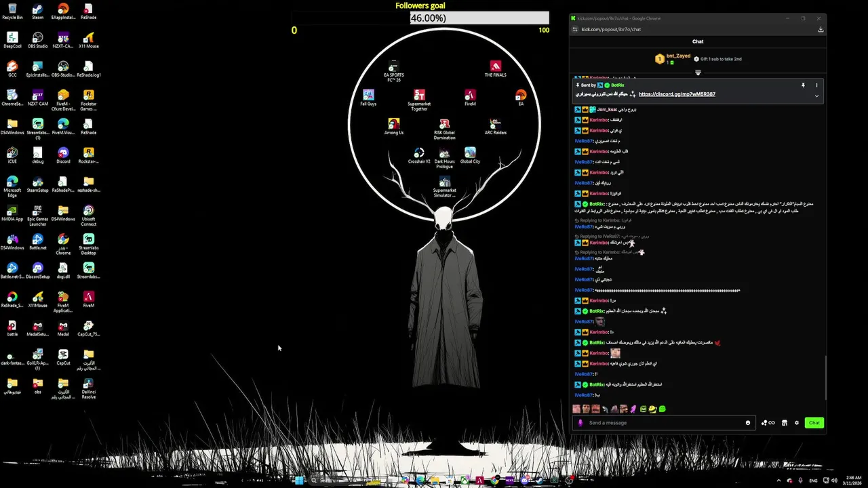Open the Kick chat shop icon
This screenshot has height=488, width=868.
tap(784, 423)
